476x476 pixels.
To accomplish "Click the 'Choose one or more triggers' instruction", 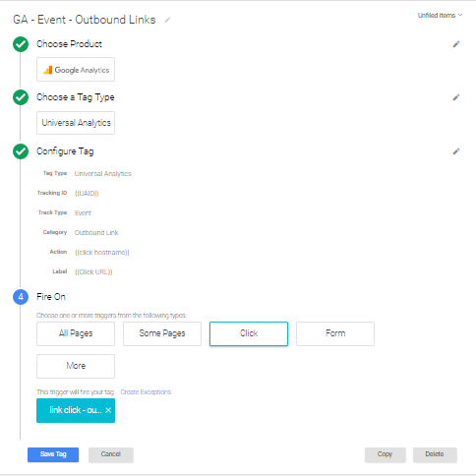I will 111,316.
